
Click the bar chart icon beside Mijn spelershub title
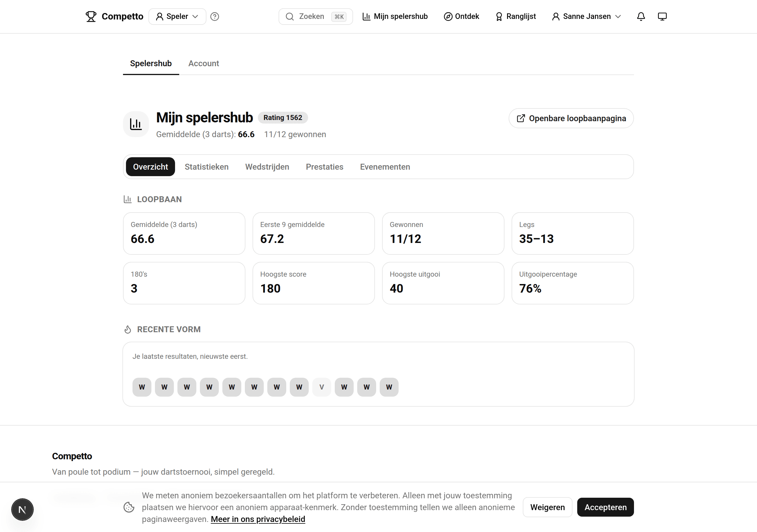(x=136, y=124)
